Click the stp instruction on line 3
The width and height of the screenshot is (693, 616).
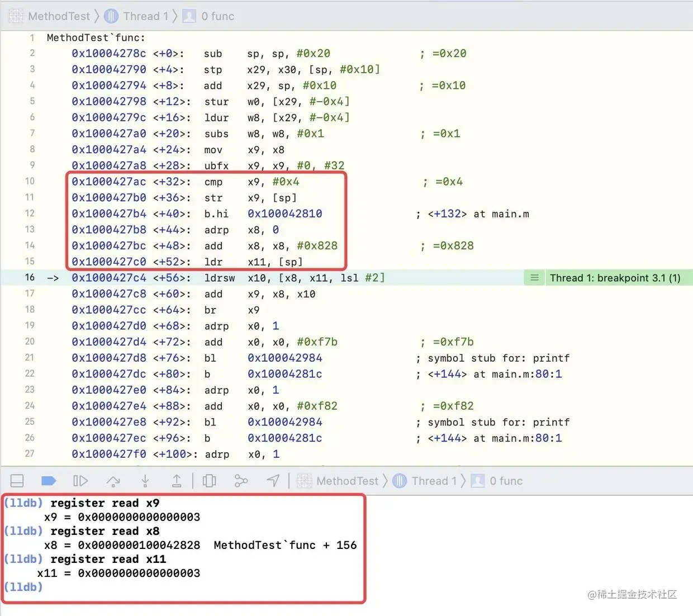pos(213,69)
